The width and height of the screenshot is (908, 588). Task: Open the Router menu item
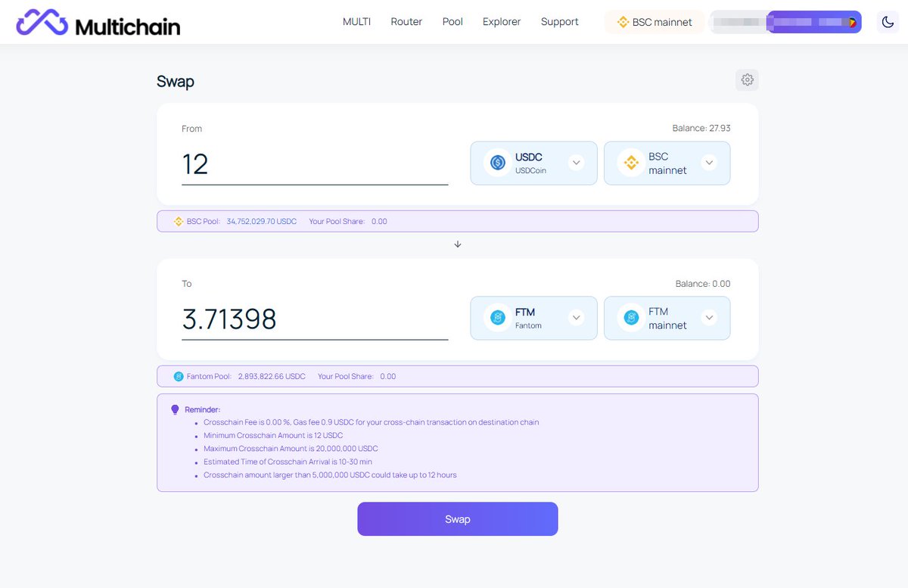(x=406, y=22)
